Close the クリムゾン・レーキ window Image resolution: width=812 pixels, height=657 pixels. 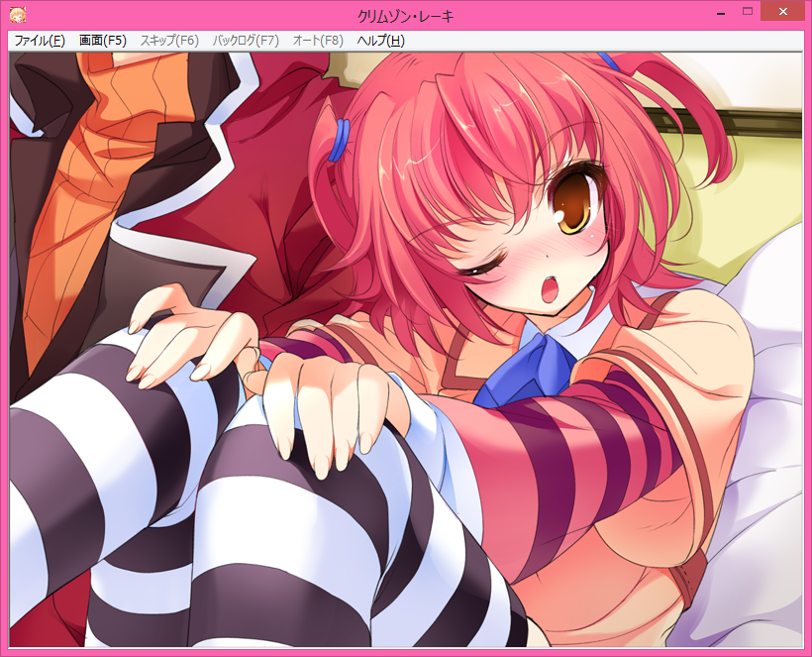tap(783, 12)
